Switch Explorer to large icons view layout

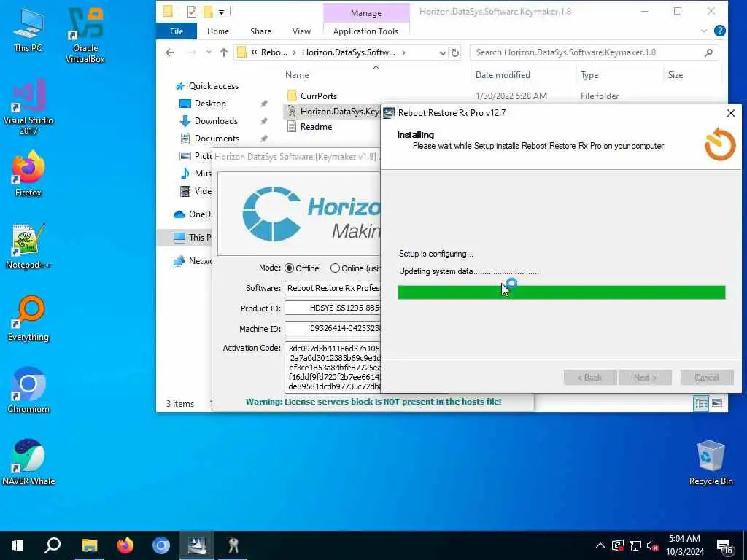click(x=717, y=403)
